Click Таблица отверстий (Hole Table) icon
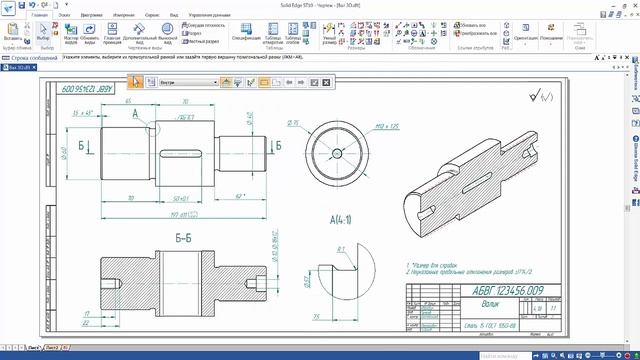This screenshot has width=640, height=360. 273,29
